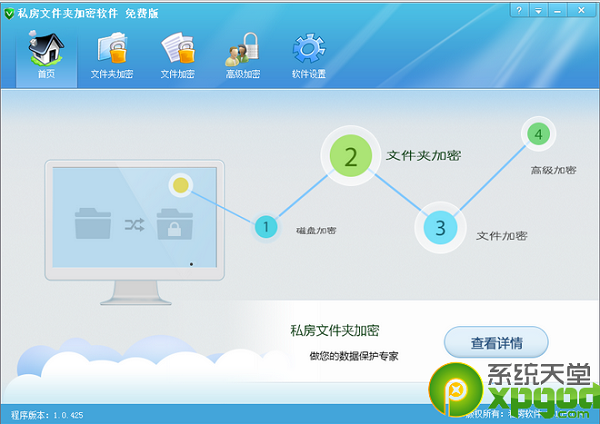The height and width of the screenshot is (424, 600).
Task: Click the 文件夹加密 label beside circle 2
Action: pyautogui.click(x=423, y=156)
